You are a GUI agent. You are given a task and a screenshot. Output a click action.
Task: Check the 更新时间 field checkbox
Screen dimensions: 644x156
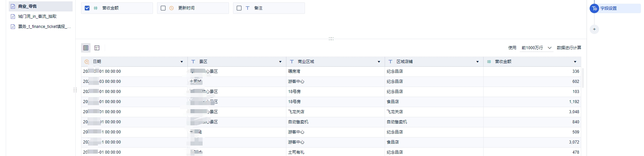pos(163,8)
